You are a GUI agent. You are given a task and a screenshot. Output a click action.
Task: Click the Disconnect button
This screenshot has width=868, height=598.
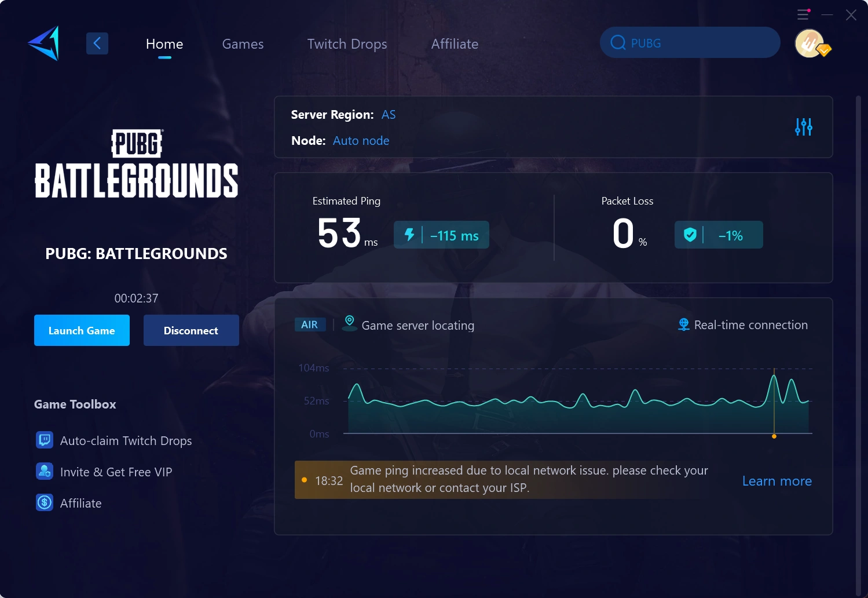191,330
